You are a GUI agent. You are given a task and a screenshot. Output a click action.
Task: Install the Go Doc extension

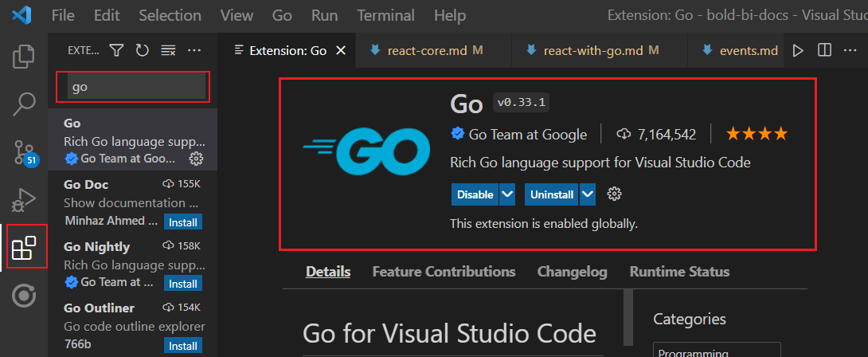[x=183, y=222]
